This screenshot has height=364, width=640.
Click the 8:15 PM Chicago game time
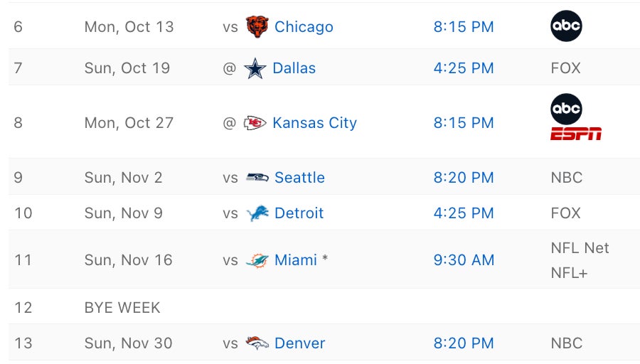[x=464, y=27]
